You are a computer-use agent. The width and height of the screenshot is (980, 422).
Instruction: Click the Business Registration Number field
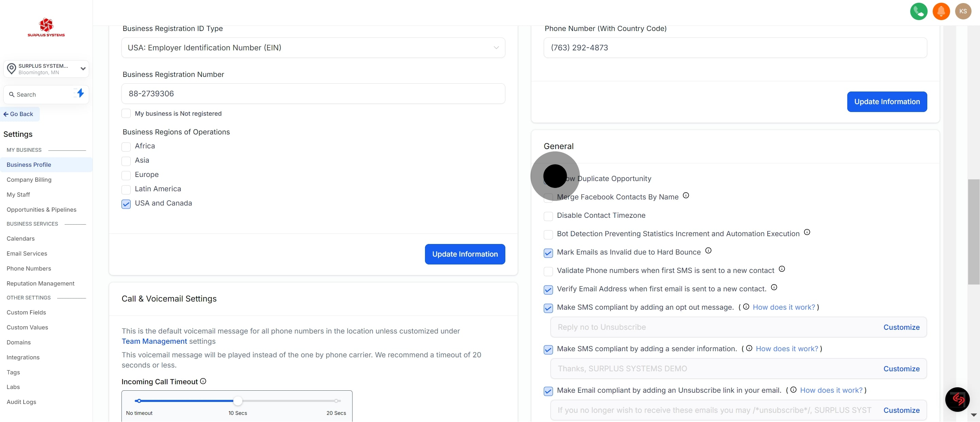[x=313, y=94]
